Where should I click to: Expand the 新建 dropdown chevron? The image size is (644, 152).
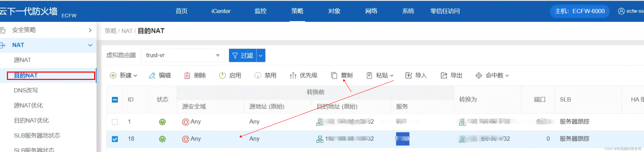135,75
